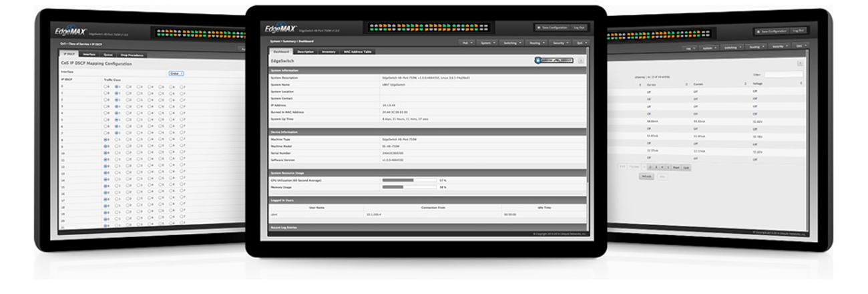
Task: Click the CPU Utilization progress bar
Action: [408, 180]
